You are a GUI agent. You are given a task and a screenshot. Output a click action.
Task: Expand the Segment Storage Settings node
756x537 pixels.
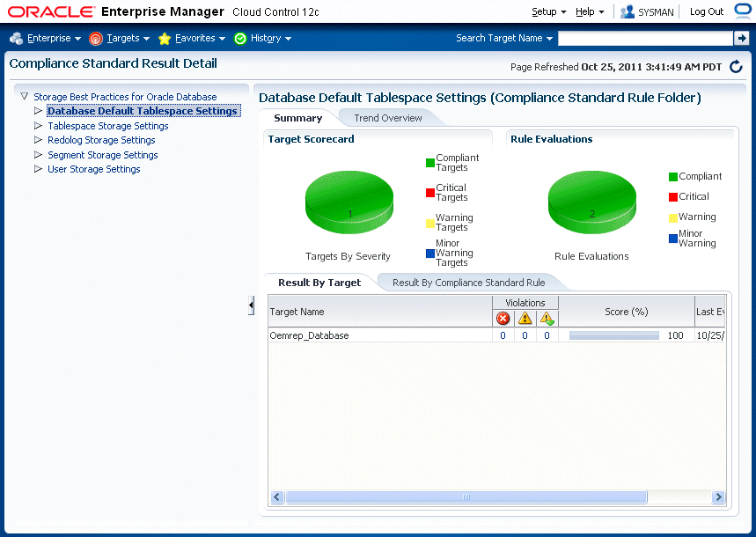point(38,154)
